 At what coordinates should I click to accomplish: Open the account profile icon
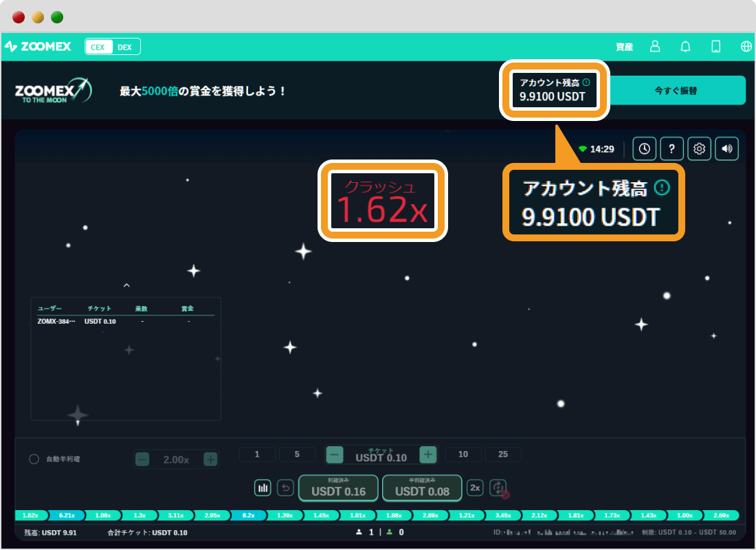(x=654, y=46)
